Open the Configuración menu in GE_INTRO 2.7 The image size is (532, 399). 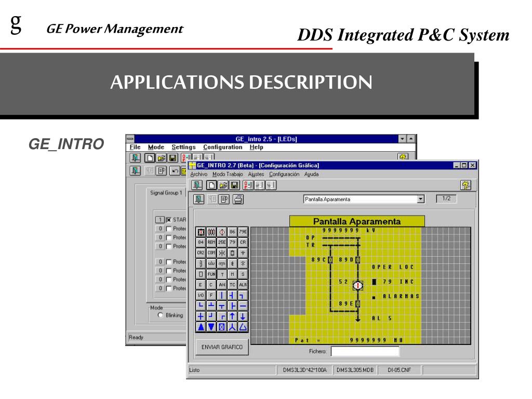pyautogui.click(x=284, y=174)
